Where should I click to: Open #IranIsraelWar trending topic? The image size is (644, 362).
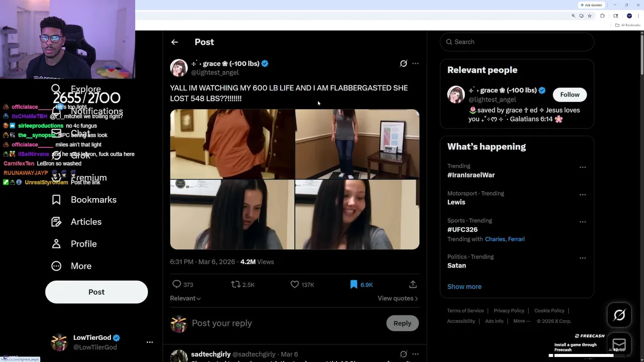(x=471, y=175)
